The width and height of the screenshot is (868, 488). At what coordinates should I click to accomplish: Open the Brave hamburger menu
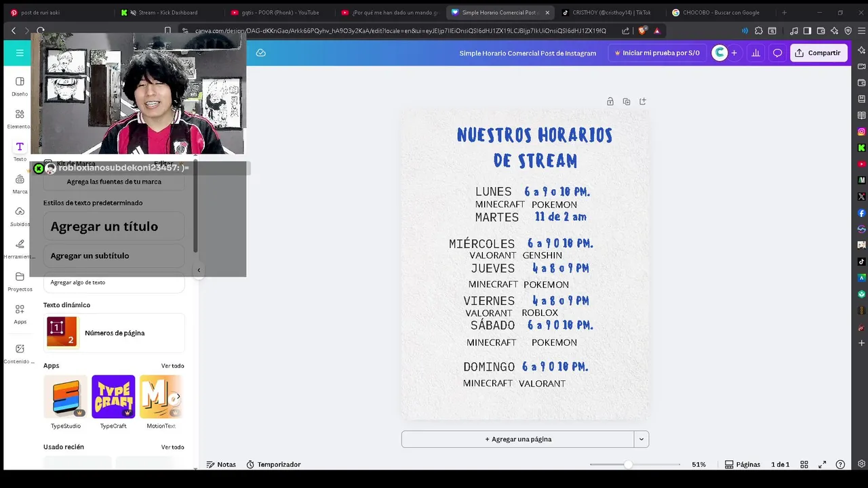pos(861,30)
